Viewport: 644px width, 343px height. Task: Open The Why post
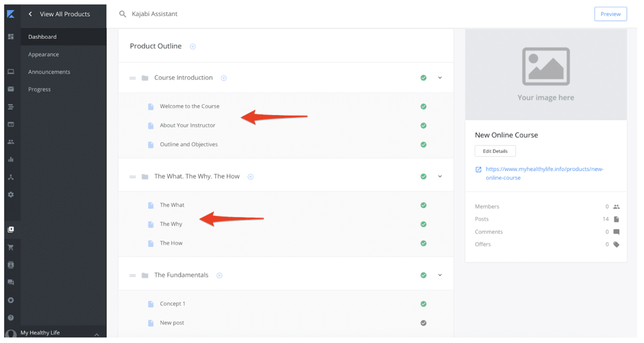(x=171, y=224)
